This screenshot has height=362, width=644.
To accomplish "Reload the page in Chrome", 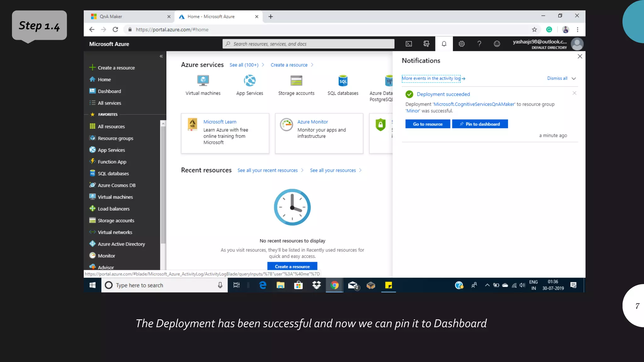I will click(x=115, y=30).
